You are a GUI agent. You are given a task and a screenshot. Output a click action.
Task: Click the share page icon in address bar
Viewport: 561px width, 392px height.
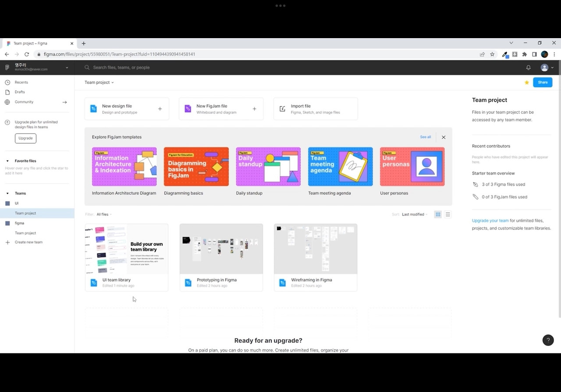pyautogui.click(x=482, y=54)
